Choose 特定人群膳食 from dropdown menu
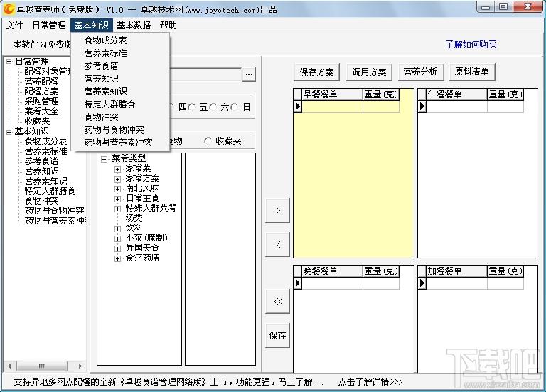The width and height of the screenshot is (546, 392). coord(120,104)
